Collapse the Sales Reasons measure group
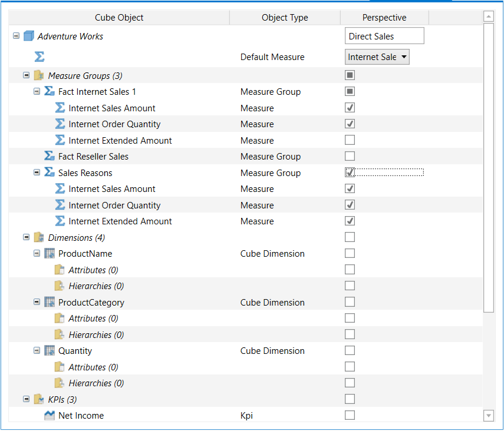 click(37, 173)
